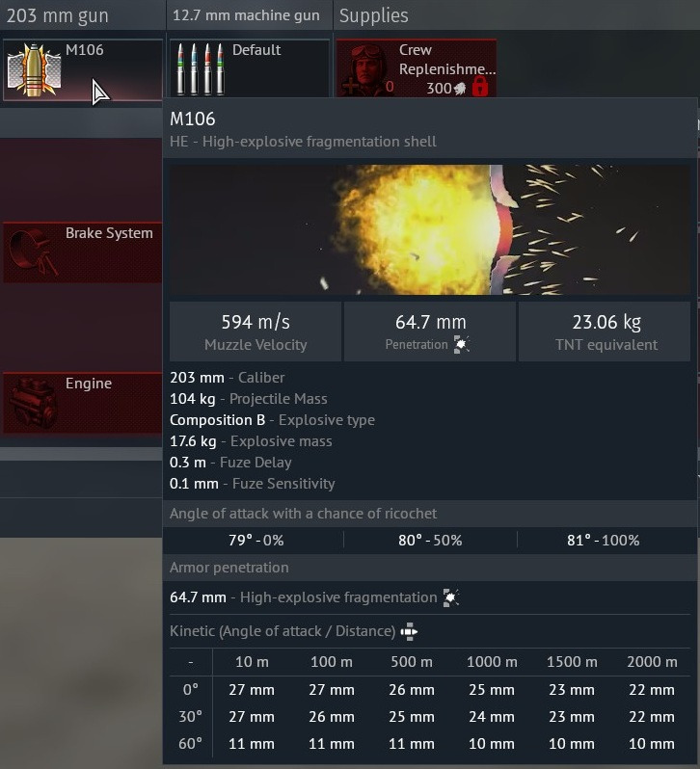Click the 300 price on Crew Replenishment
700x769 pixels.
439,89
